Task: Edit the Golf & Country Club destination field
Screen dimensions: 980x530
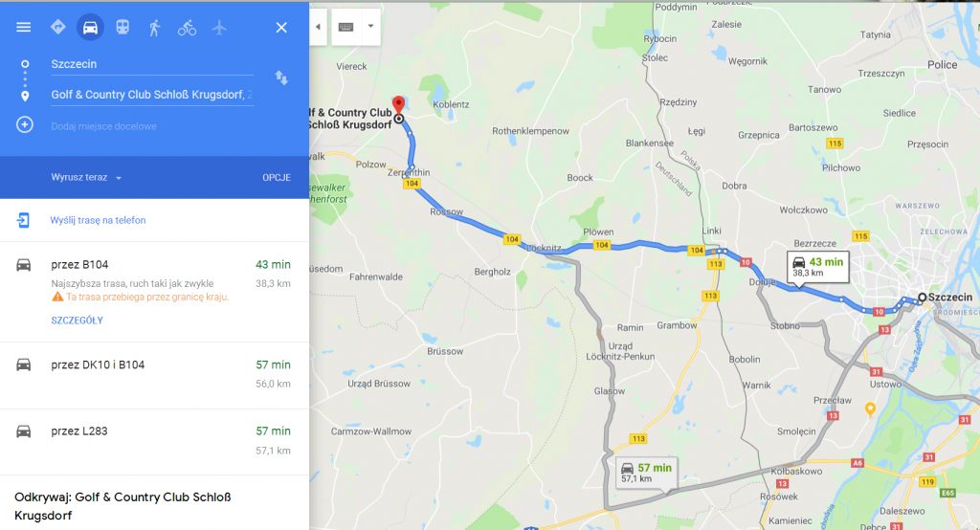Action: (152, 95)
